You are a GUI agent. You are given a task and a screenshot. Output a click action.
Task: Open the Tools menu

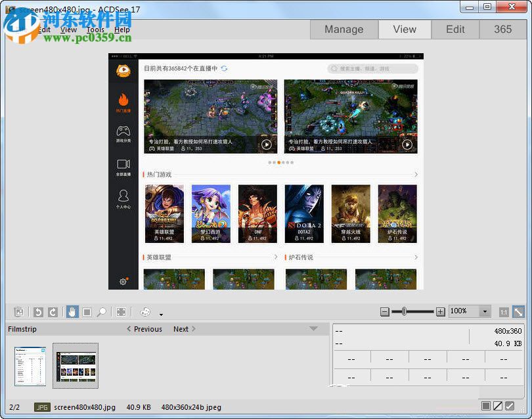(95, 30)
